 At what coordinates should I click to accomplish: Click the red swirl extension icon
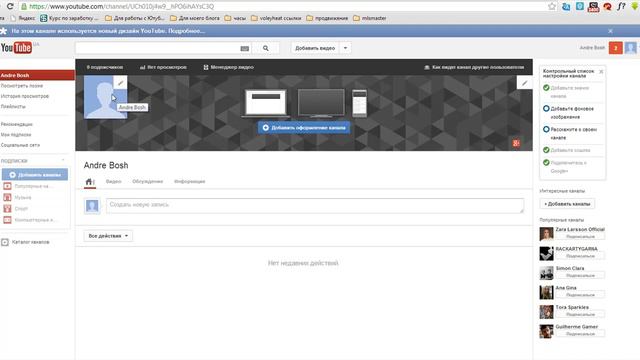[607, 7]
